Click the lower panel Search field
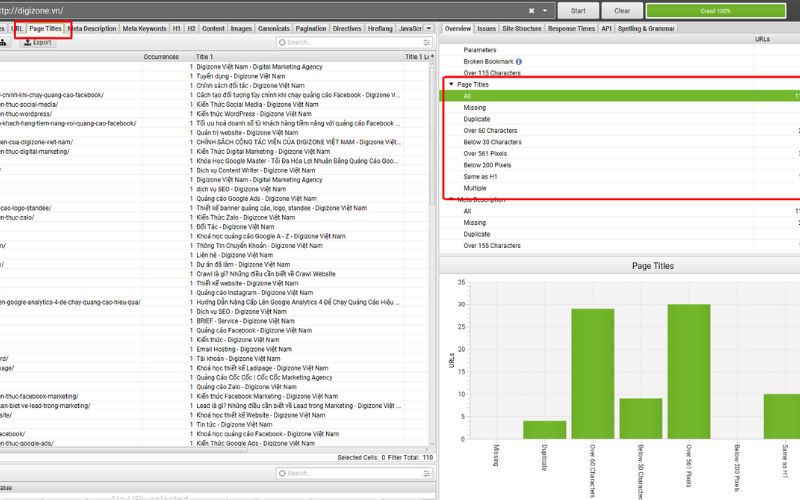 click(x=350, y=473)
